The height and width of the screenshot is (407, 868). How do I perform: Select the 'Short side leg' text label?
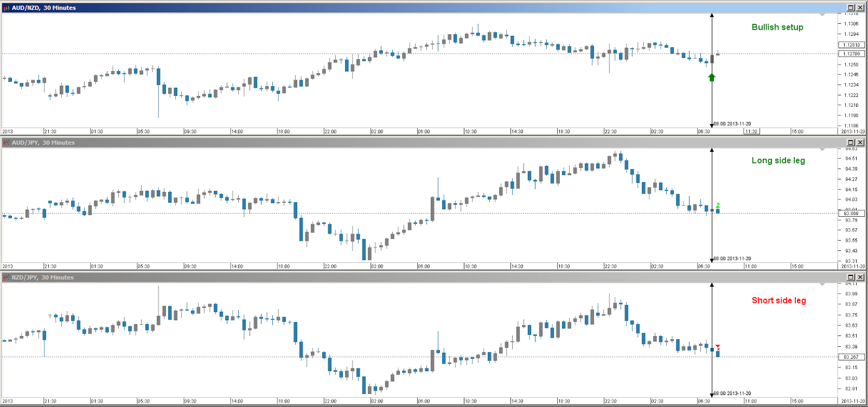778,300
